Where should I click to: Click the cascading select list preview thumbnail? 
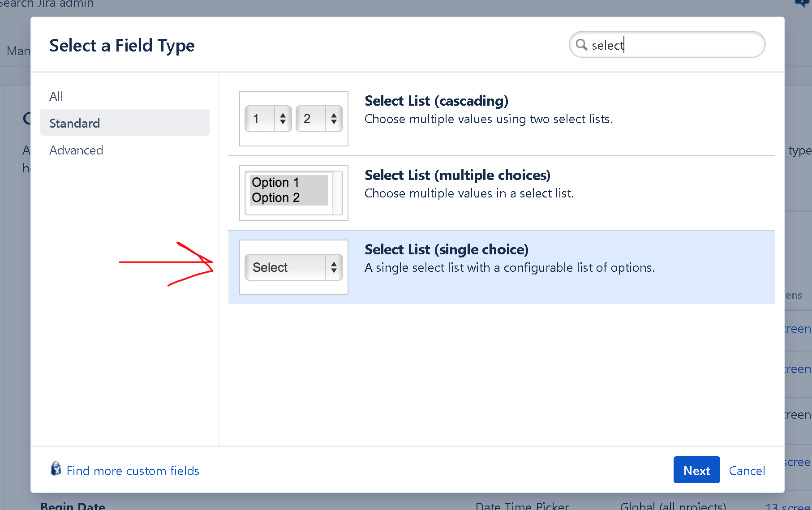(x=294, y=119)
